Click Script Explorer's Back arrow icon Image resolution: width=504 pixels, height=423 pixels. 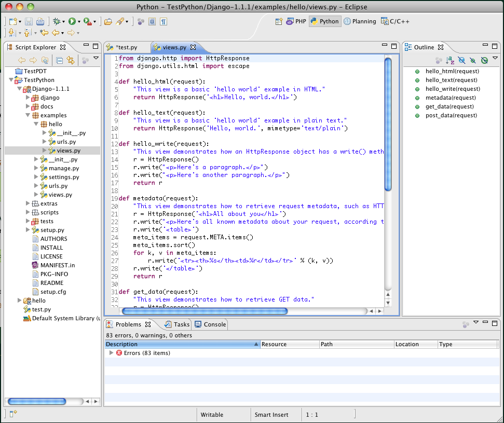point(22,60)
